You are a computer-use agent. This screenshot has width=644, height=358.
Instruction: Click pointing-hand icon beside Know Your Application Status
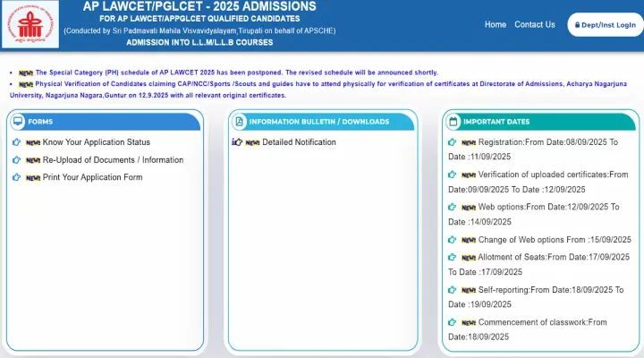click(x=16, y=142)
